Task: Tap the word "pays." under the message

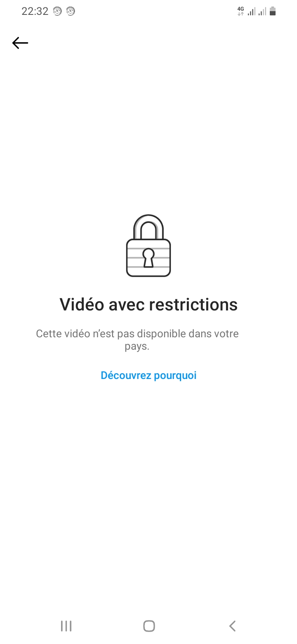Action: tap(137, 346)
